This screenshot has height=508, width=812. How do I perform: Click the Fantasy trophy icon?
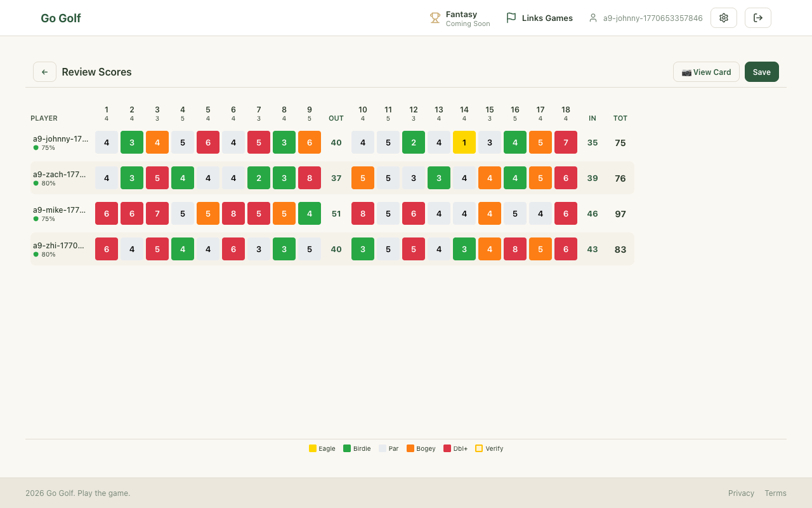(435, 18)
